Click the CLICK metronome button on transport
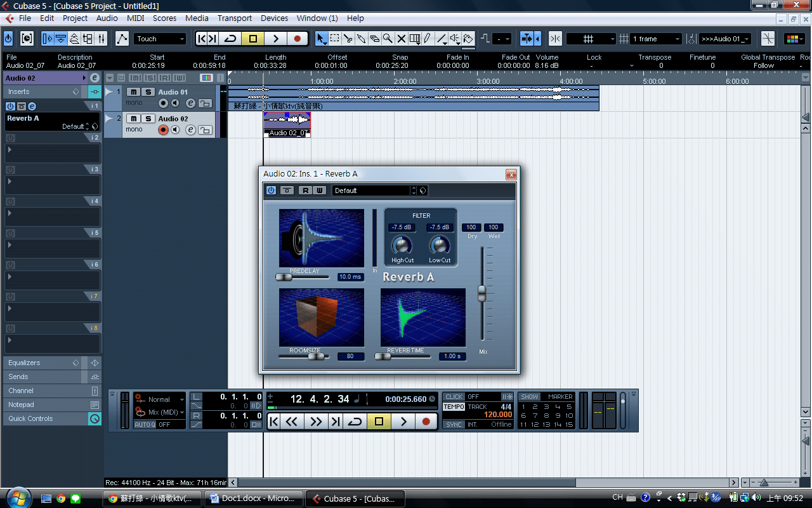The image size is (812, 508). pyautogui.click(x=454, y=397)
